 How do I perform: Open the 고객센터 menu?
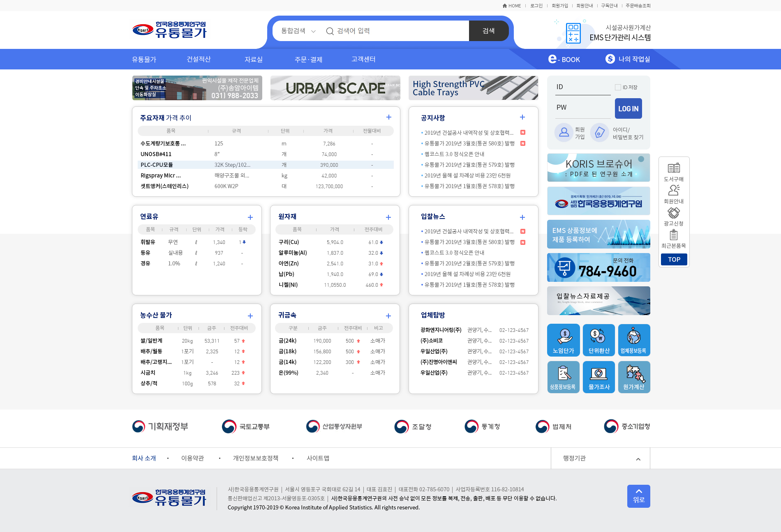363,59
